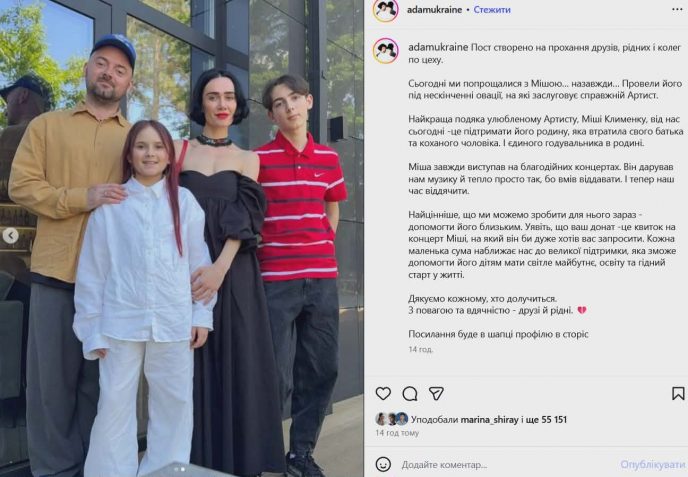Open the emoji picker smiley icon
The image size is (688, 477).
coord(383,464)
